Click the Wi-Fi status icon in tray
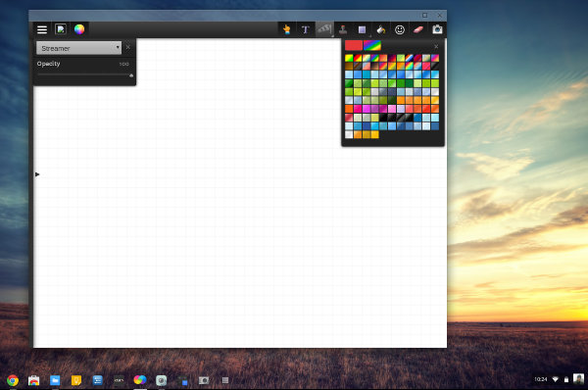 556,379
